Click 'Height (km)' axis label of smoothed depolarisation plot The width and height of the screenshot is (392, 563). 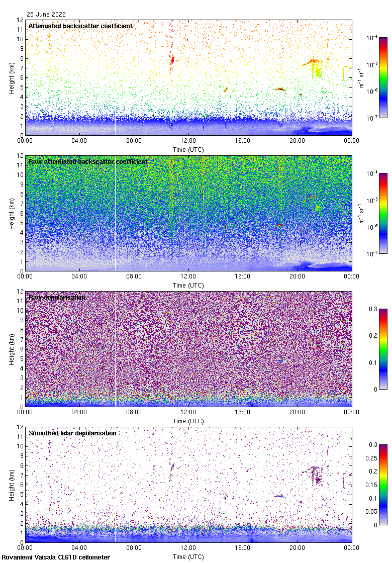(12, 485)
